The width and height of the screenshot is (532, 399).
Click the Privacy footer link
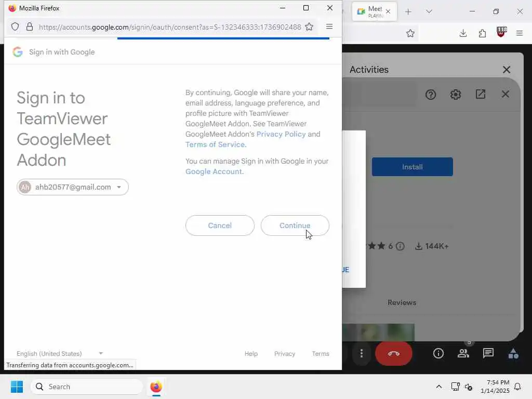point(285,353)
